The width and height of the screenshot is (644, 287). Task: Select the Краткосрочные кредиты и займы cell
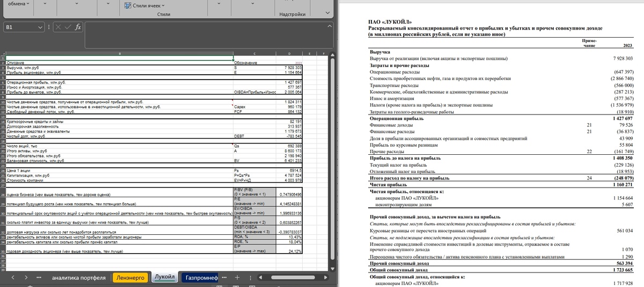tap(119, 122)
